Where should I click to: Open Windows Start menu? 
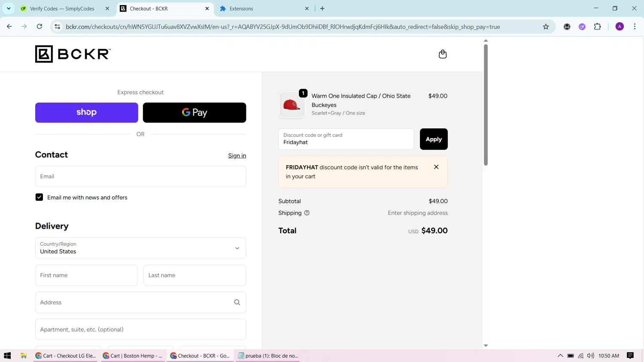pos(7,356)
